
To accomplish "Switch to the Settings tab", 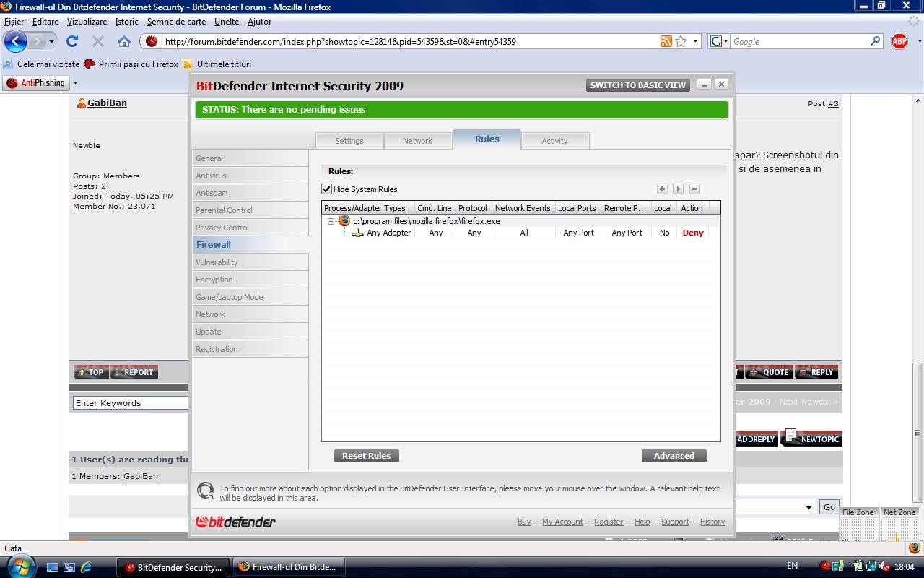I will coord(349,141).
